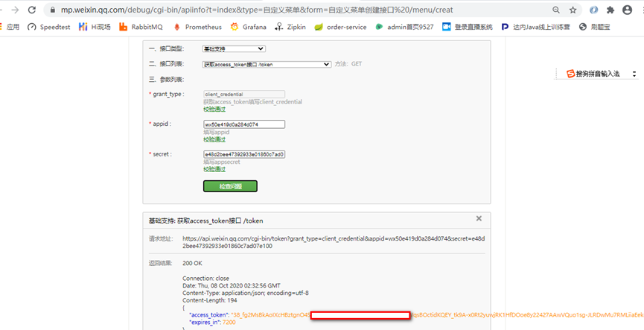Open the 接口类型 dropdown

(x=234, y=49)
